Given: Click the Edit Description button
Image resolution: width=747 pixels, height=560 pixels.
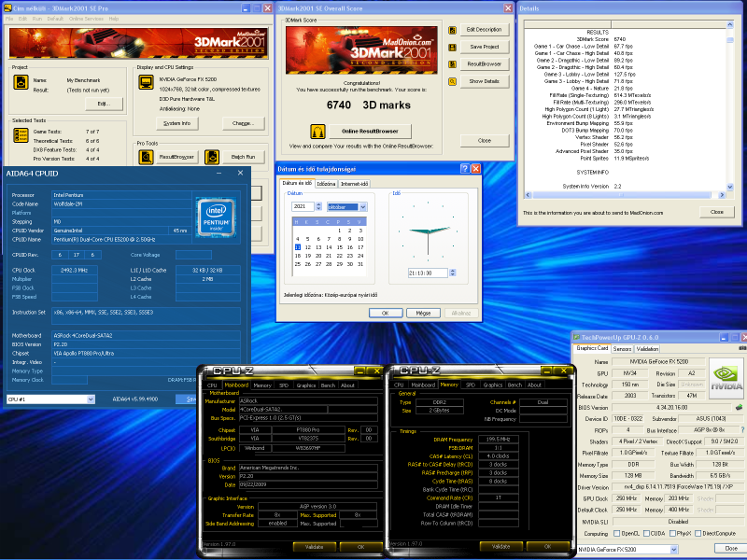Looking at the screenshot, I should click(484, 30).
